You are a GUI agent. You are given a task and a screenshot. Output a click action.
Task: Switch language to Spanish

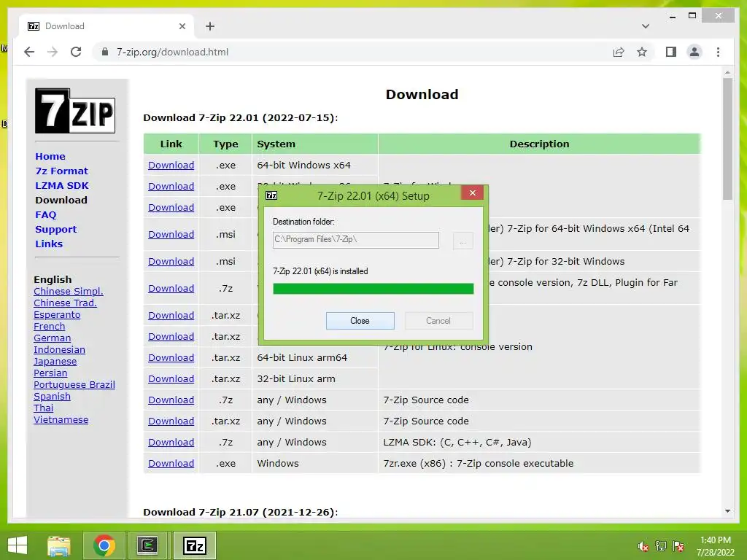pyautogui.click(x=52, y=396)
